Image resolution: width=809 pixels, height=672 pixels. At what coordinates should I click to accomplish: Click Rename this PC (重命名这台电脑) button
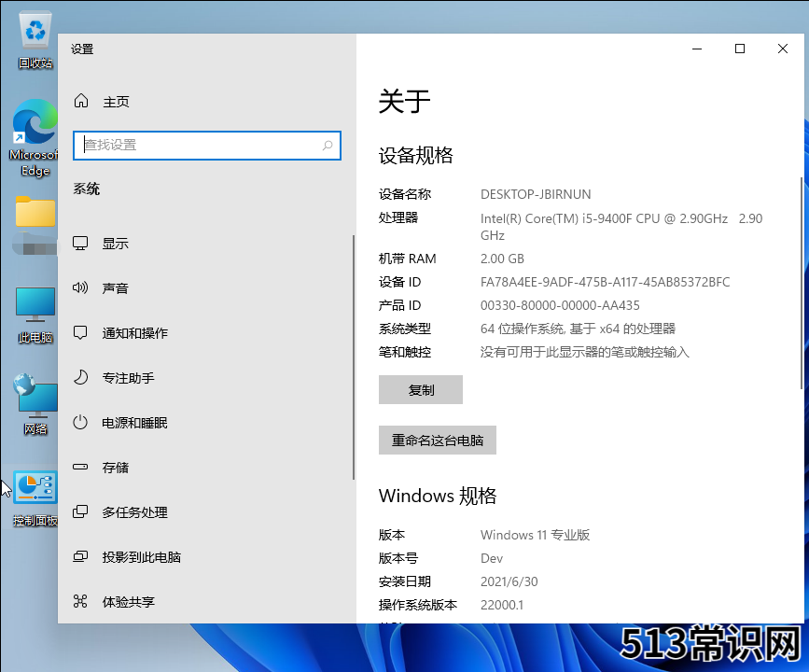pos(437,441)
